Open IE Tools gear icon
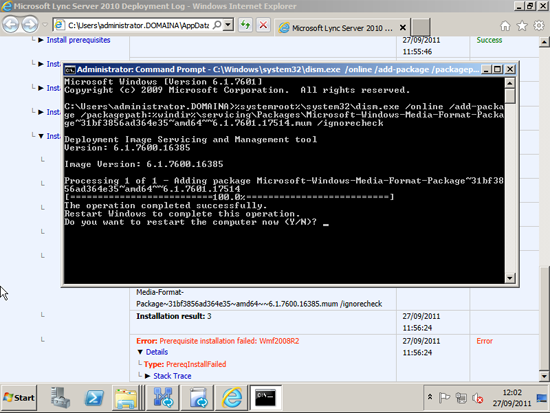The width and height of the screenshot is (550, 413). [x=539, y=26]
